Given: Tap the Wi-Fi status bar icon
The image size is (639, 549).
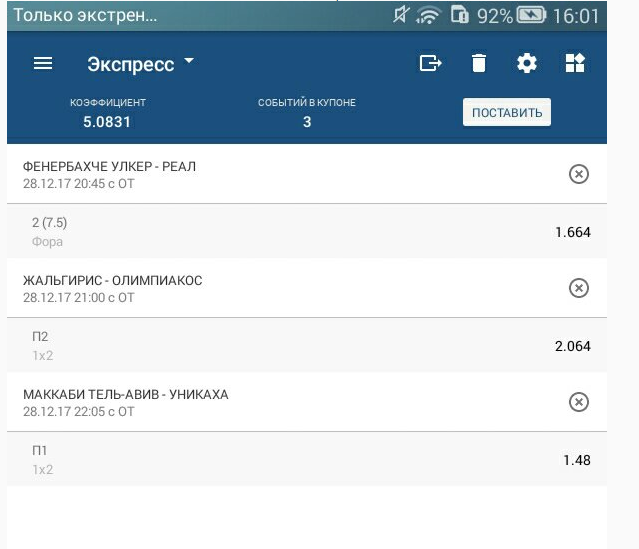Looking at the screenshot, I should click(x=429, y=15).
